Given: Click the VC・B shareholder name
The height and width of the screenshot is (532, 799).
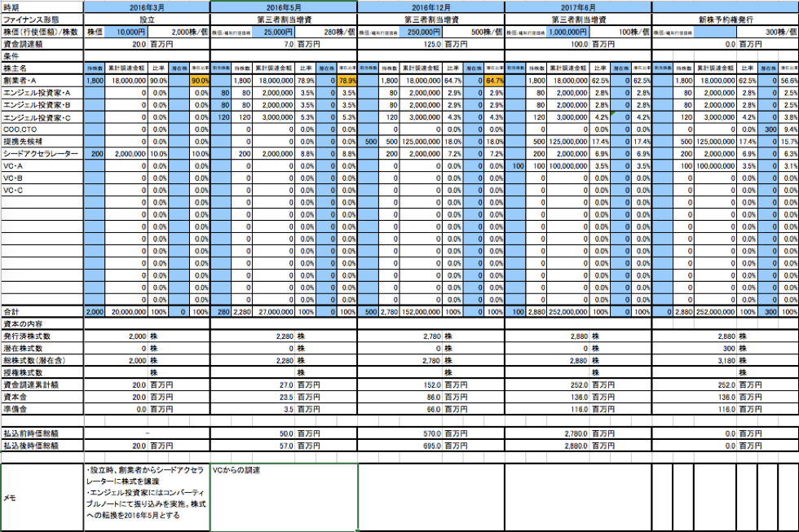Looking at the screenshot, I should point(42,178).
